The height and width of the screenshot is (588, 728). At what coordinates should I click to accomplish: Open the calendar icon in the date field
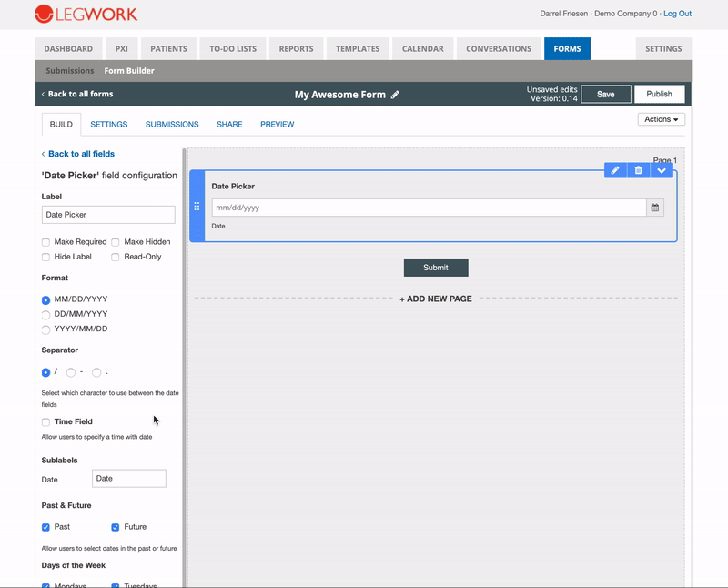[655, 208]
